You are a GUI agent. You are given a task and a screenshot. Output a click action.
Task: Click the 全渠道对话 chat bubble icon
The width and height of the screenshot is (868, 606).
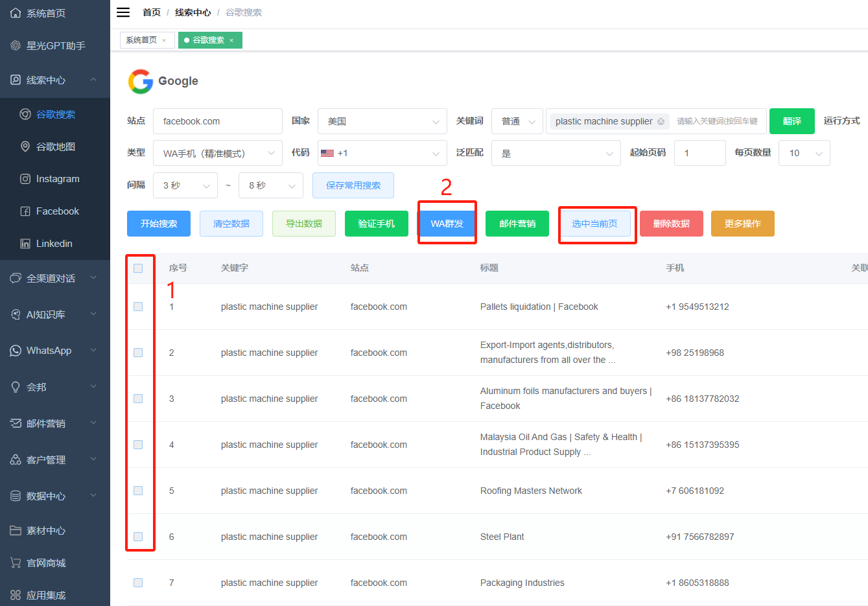coord(16,278)
